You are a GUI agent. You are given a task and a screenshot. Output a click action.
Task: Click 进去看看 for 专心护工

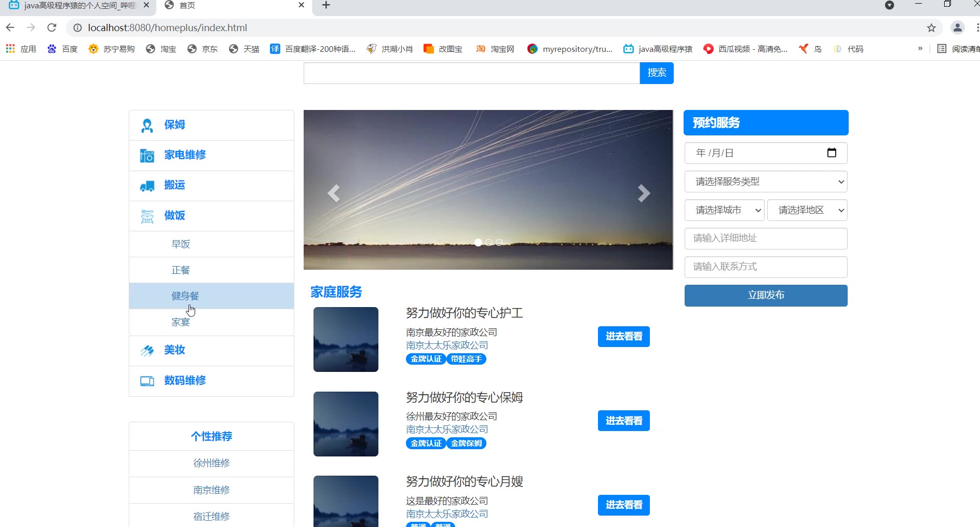coord(623,337)
